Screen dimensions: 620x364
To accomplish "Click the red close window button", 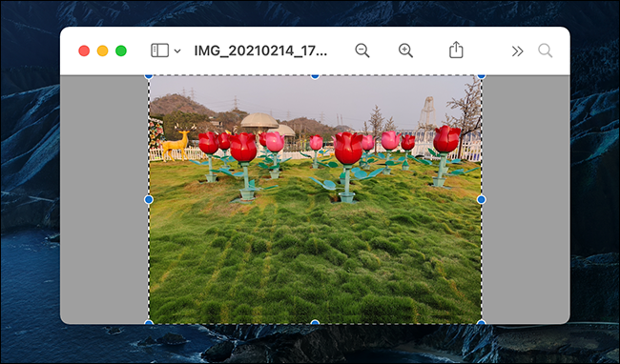I will click(x=84, y=51).
